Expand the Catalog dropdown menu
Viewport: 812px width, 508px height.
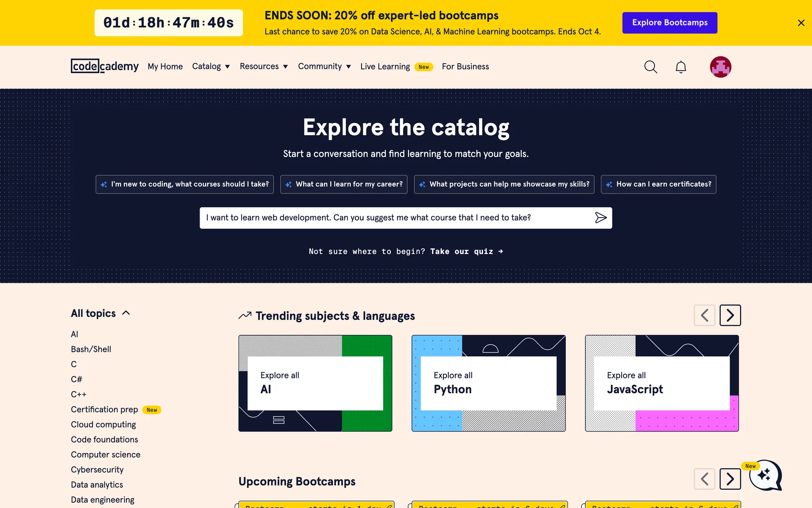pos(211,66)
